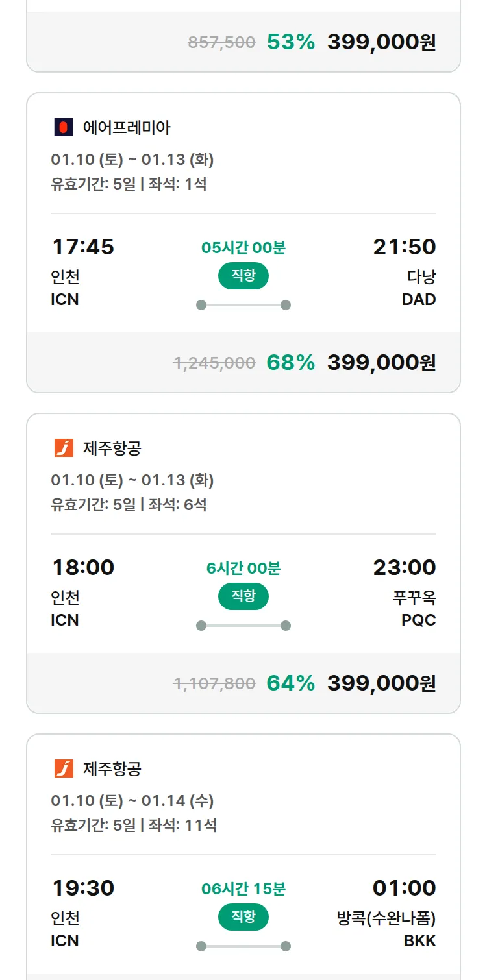Viewport: 487px width, 980px height.
Task: Open the 에어프레미아 airline name label
Action: pyautogui.click(x=127, y=128)
